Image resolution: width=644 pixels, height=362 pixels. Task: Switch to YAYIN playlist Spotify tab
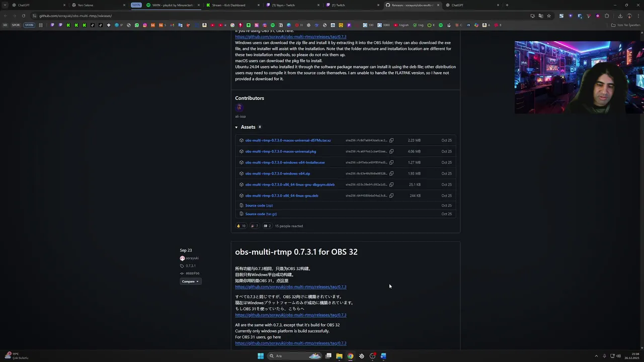coord(173,5)
